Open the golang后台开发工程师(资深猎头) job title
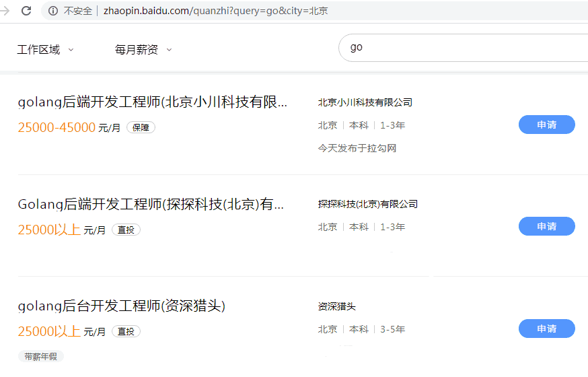The image size is (588, 377). point(122,306)
